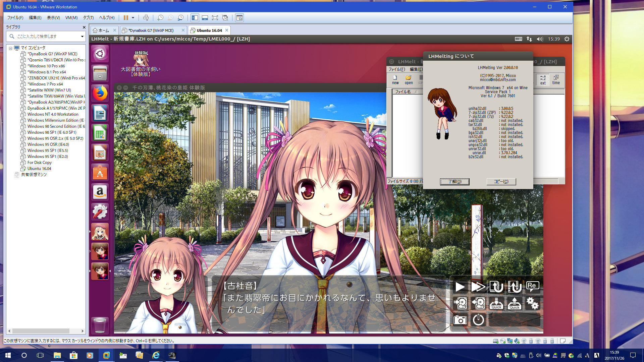Viewport: 644px width, 362px height.
Task: Enter full screen mode icon
Action: point(215,18)
